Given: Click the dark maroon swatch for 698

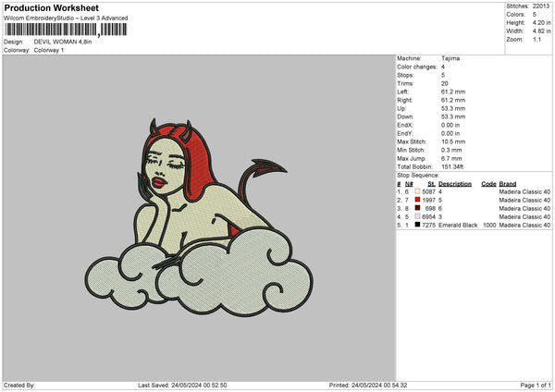Looking at the screenshot, I should (x=417, y=208).
